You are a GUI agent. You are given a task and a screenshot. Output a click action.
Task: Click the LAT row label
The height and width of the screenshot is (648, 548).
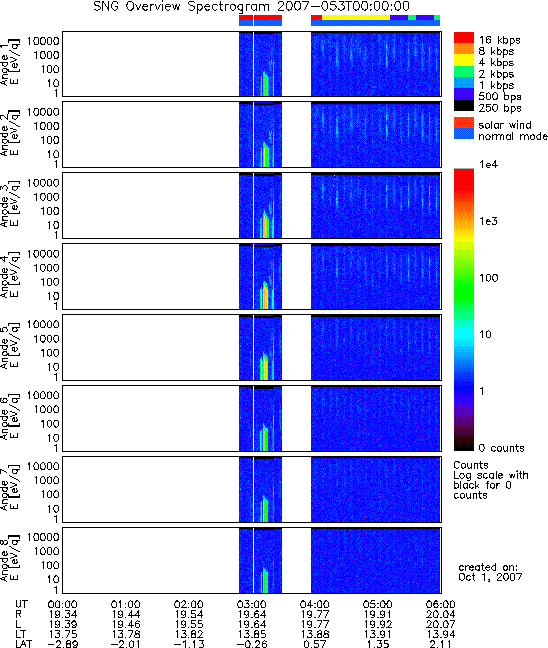point(24,643)
